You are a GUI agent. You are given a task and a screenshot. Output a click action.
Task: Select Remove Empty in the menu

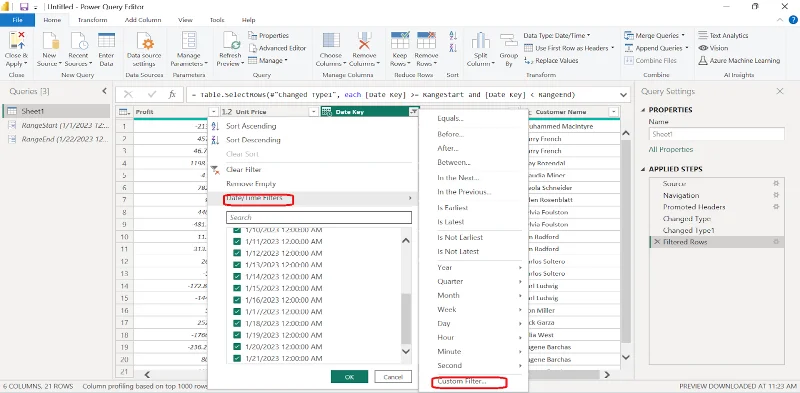point(251,184)
